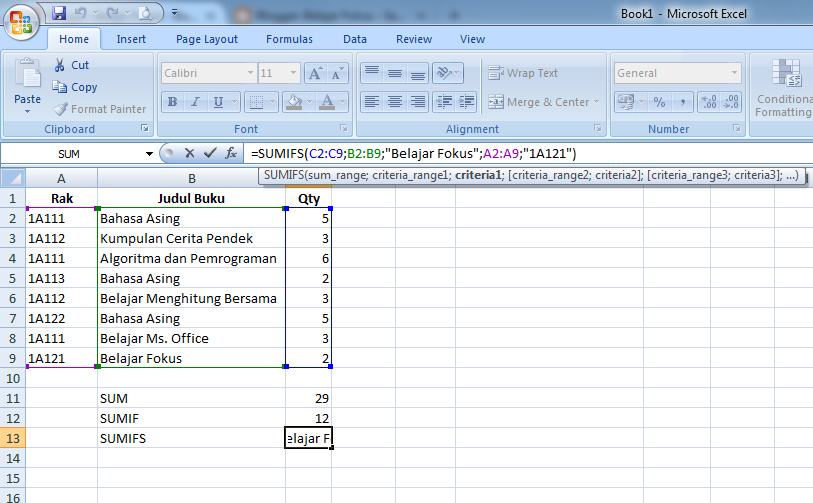Viewport: 813px width, 503px height.
Task: Copy the selection to the clipboard
Action: [x=75, y=87]
